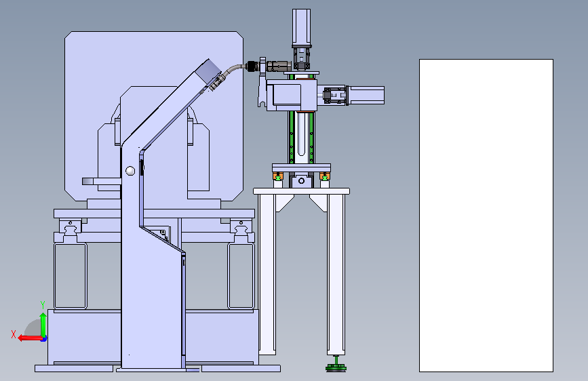
Task: Click the green Y axis arrow of the triad
Action: 43,324
